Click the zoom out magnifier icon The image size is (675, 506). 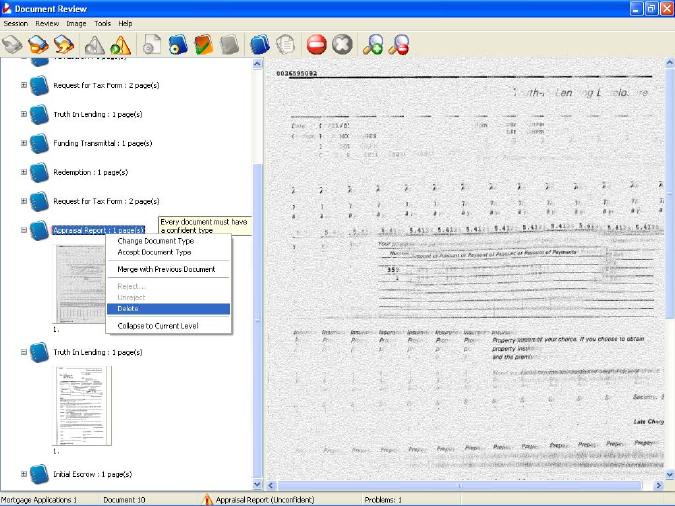point(399,44)
